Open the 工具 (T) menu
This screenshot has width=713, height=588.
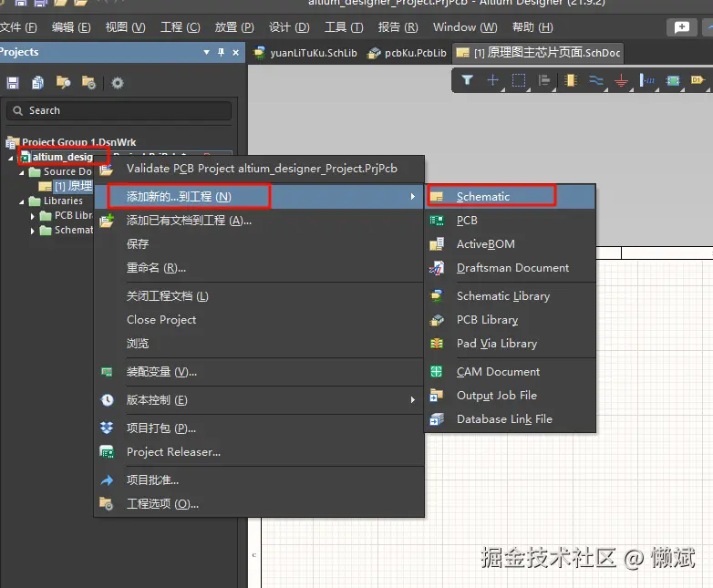click(x=344, y=27)
